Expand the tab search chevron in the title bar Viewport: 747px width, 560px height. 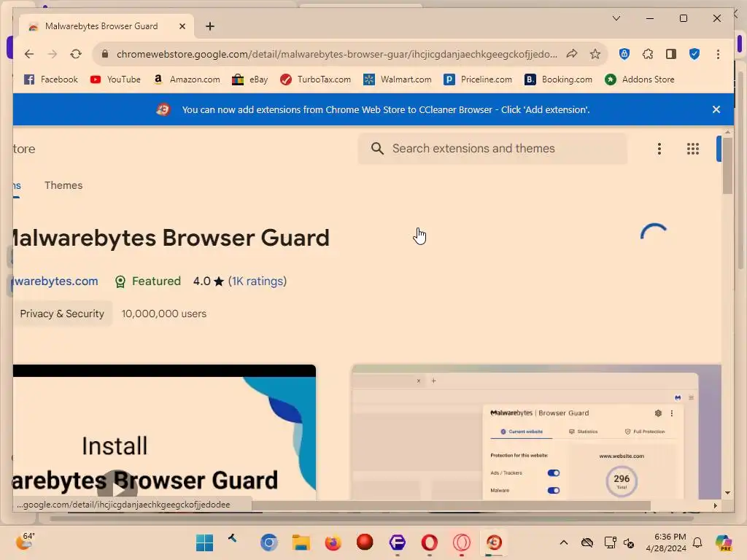point(616,18)
